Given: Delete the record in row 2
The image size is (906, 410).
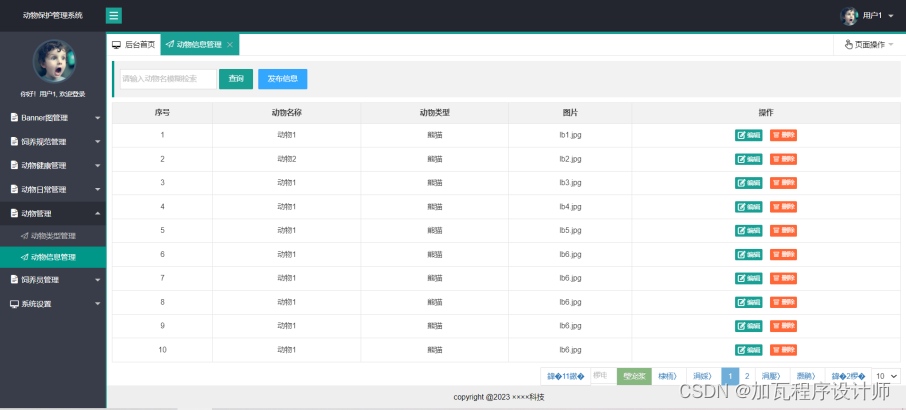Looking at the screenshot, I should tap(784, 159).
